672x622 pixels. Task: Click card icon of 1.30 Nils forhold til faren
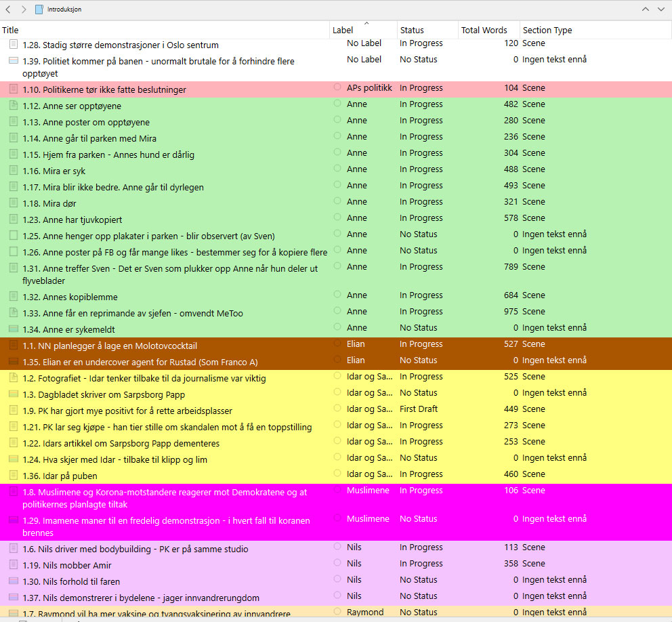point(14,581)
